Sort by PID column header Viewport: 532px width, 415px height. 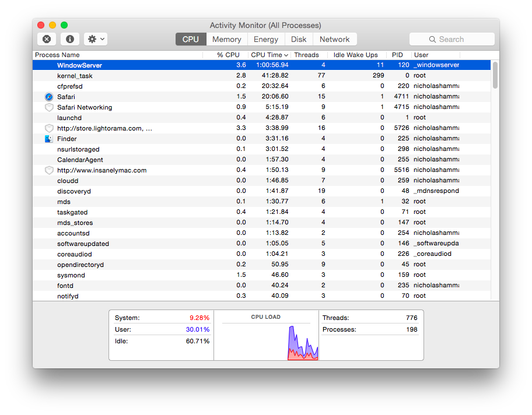click(399, 55)
